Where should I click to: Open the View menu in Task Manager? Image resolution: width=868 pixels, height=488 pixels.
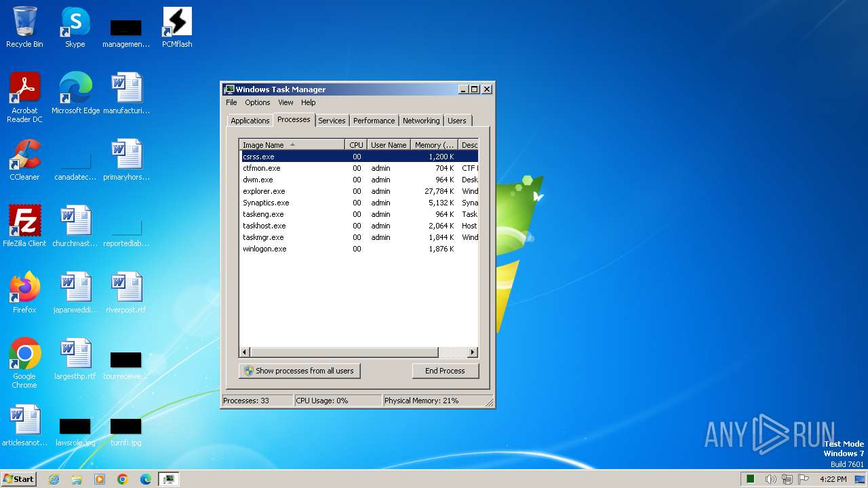tap(285, 102)
